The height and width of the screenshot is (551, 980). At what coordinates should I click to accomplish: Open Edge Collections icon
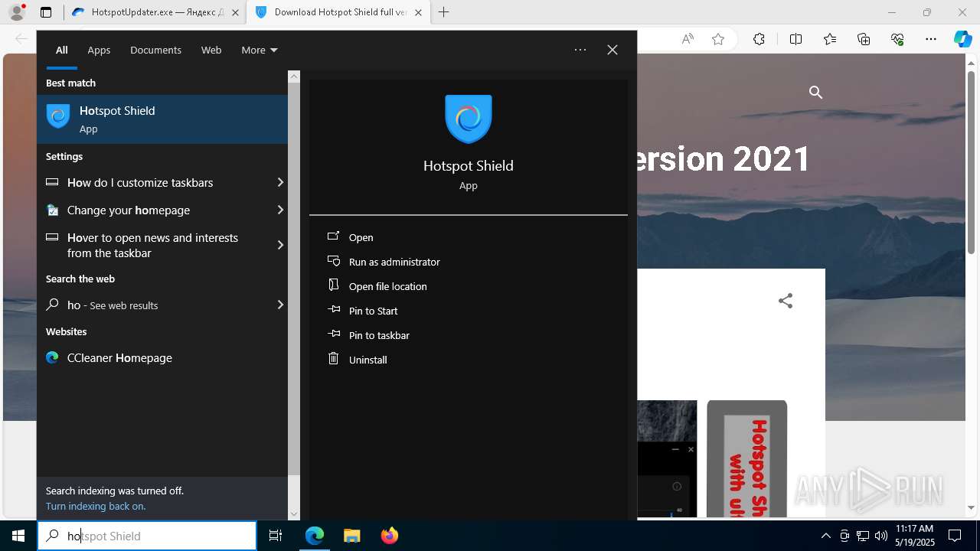click(x=864, y=39)
